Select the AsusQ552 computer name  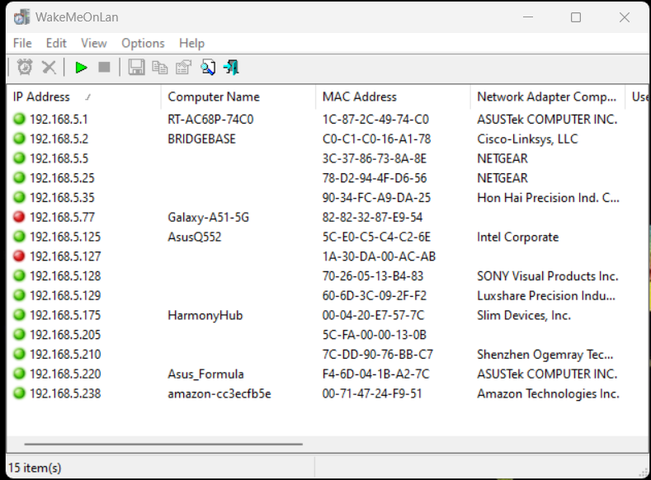tap(194, 237)
